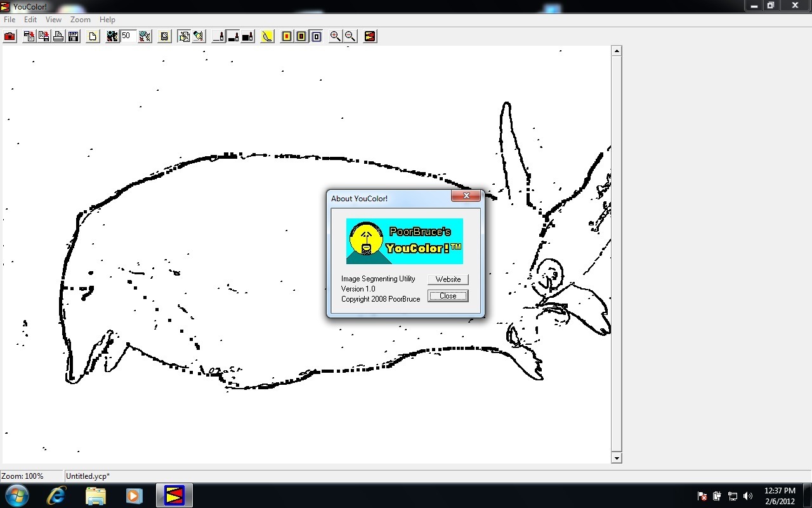Open the View menu

[53, 20]
